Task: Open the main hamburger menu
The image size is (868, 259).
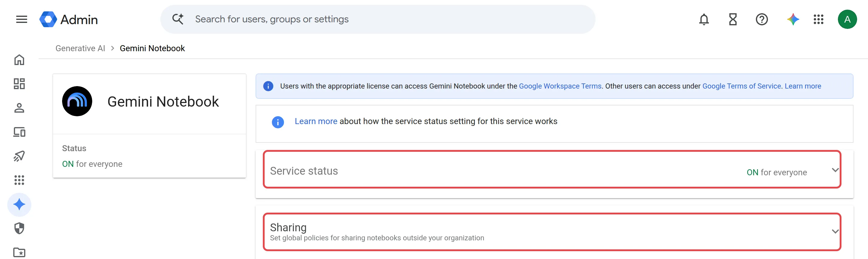Action: tap(22, 19)
